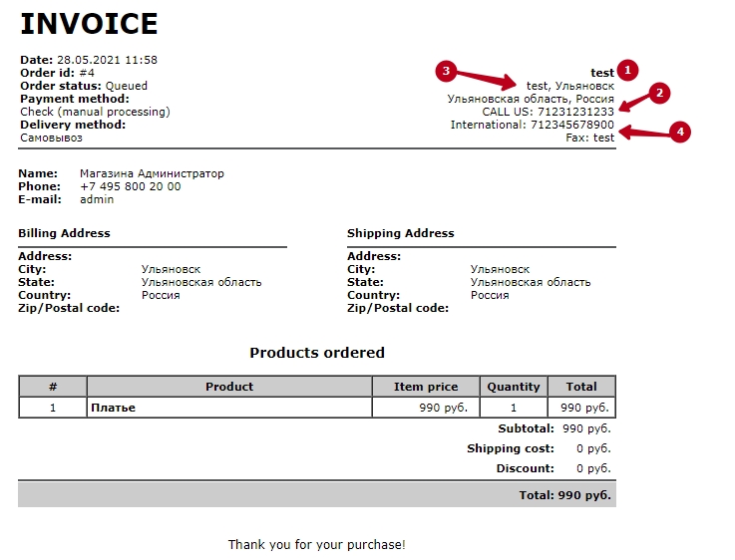
Task: Select the International phone number line
Action: pyautogui.click(x=532, y=125)
